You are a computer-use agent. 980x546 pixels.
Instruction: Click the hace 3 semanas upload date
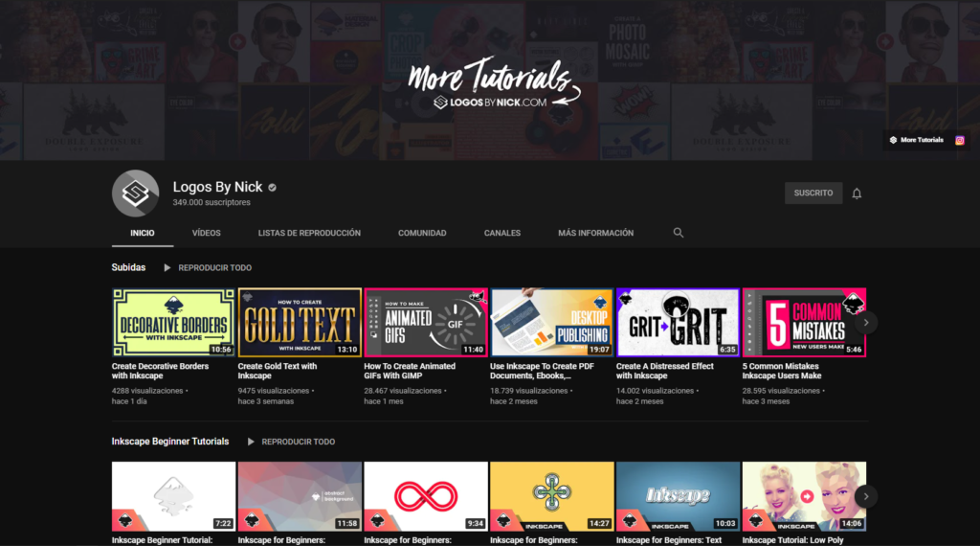coord(266,401)
